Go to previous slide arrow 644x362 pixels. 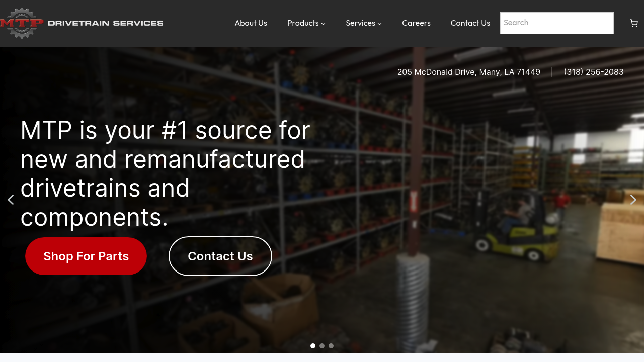pos(11,200)
